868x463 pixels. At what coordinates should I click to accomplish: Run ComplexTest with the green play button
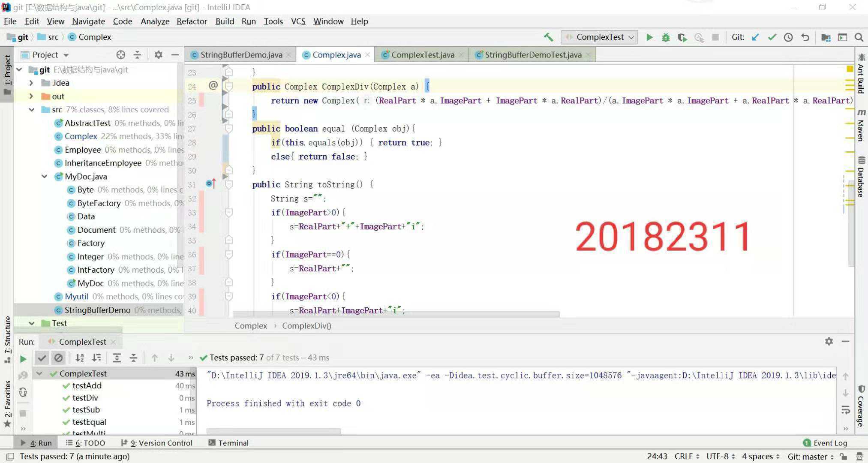click(649, 37)
